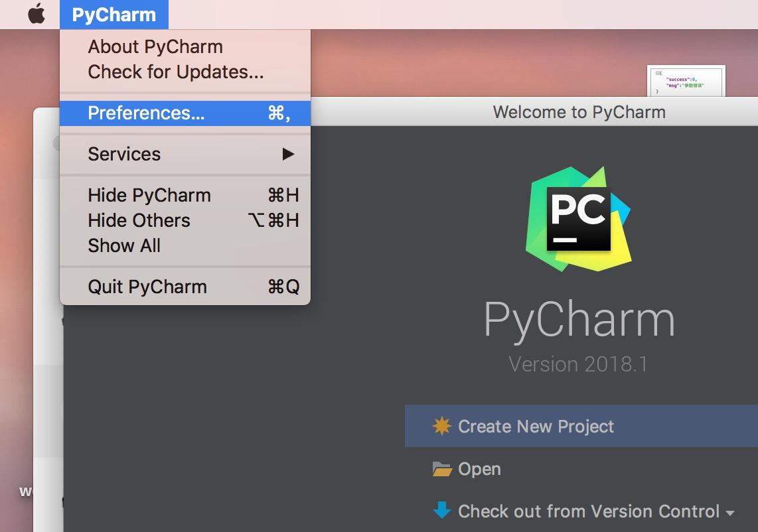
Task: Select Quit PyCharm
Action: tap(147, 286)
